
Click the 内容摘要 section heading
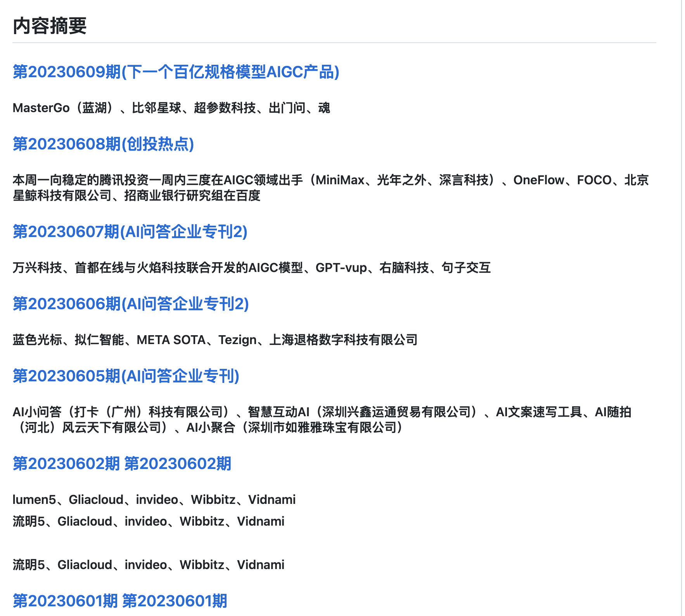pyautogui.click(x=50, y=26)
